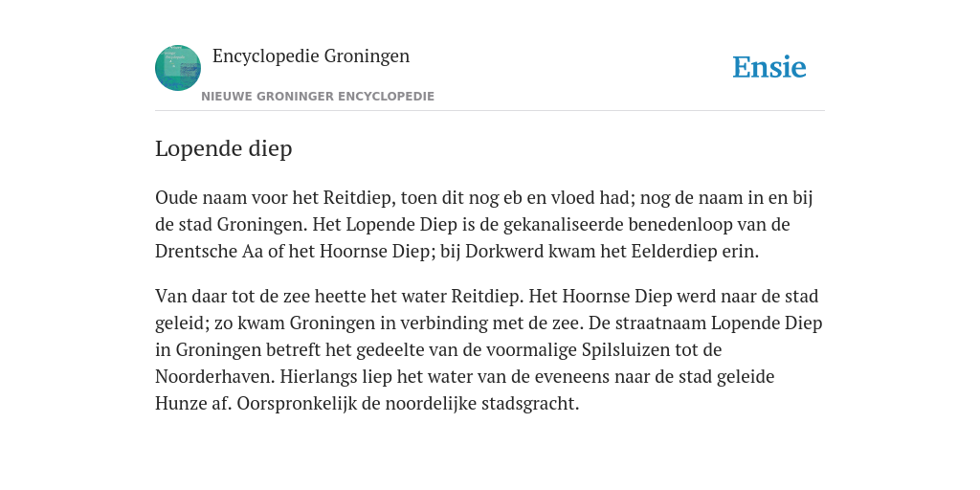The height and width of the screenshot is (490, 980).
Task: Click the divider line under the header
Action: pyautogui.click(x=490, y=111)
